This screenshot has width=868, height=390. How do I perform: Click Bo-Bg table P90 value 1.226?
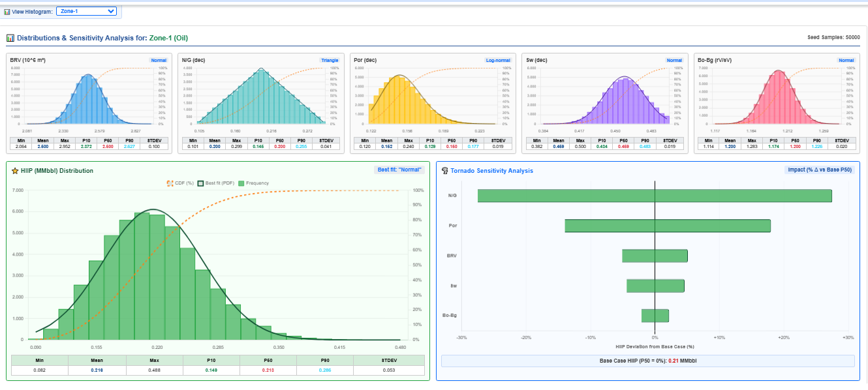pyautogui.click(x=818, y=147)
